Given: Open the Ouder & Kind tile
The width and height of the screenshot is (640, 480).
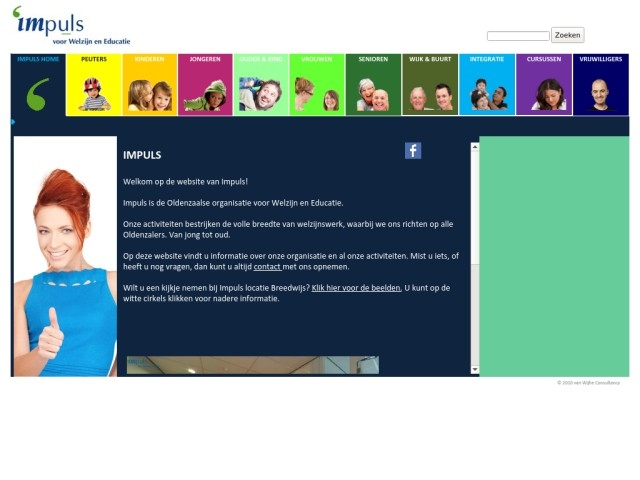Looking at the screenshot, I should point(261,85).
